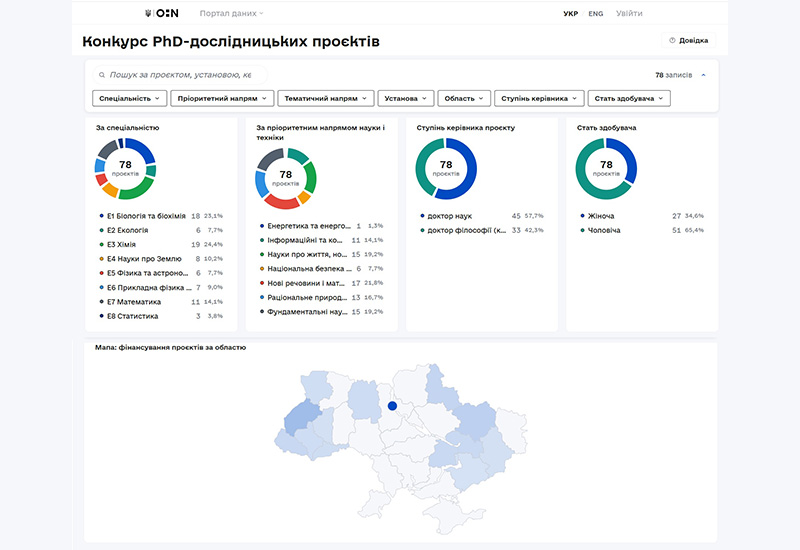Click the Ступінь керівника проєкту donut chart center
This screenshot has height=550, width=800.
(446, 168)
